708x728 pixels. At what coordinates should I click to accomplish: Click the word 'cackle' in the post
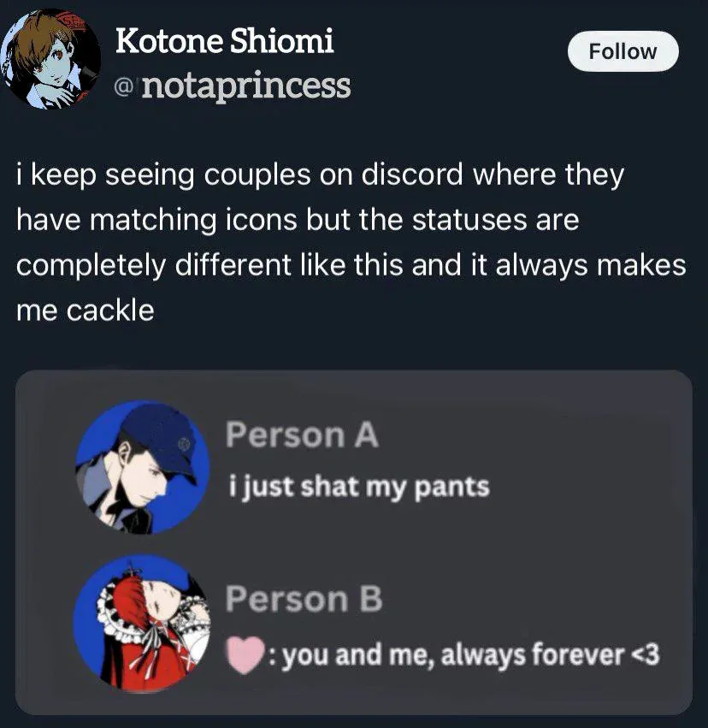[110, 311]
